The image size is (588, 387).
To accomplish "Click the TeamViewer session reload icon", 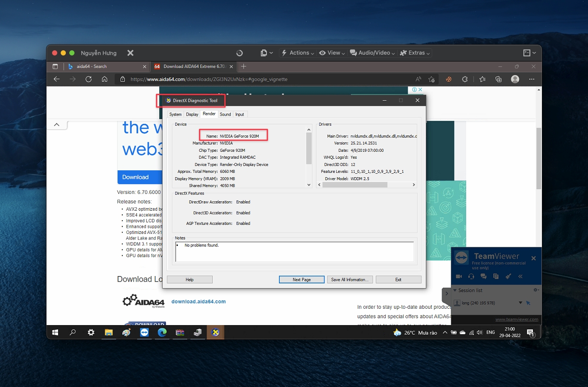I will [x=239, y=53].
